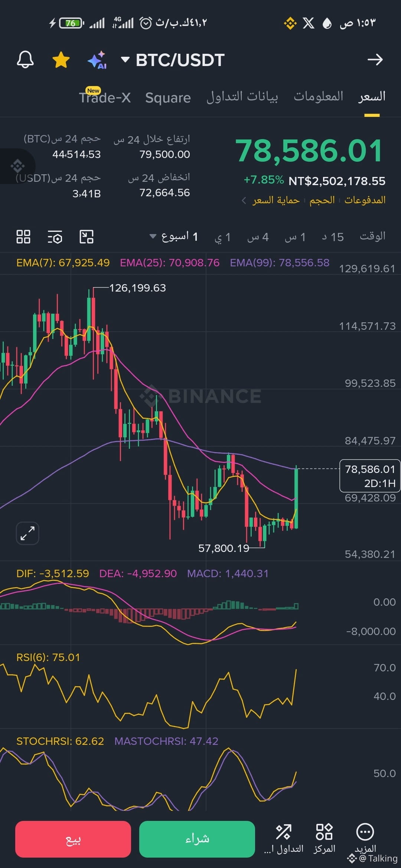This screenshot has height=868, width=401.
Task: Open الحجم link under the price
Action: (322, 200)
